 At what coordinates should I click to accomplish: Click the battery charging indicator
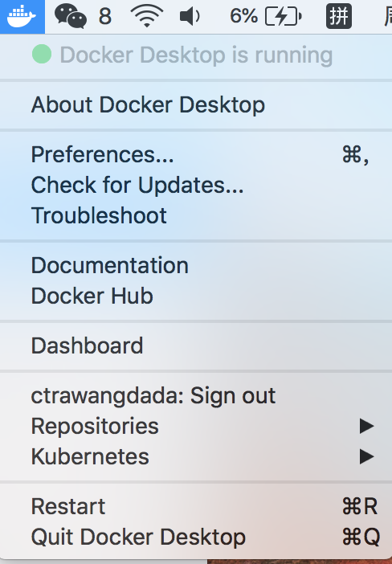point(284,17)
